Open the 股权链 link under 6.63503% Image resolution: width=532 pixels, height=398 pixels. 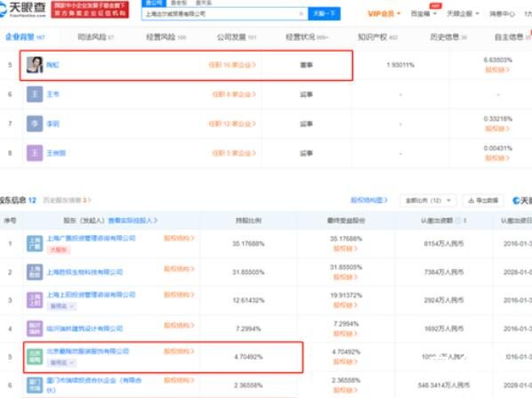497,69
